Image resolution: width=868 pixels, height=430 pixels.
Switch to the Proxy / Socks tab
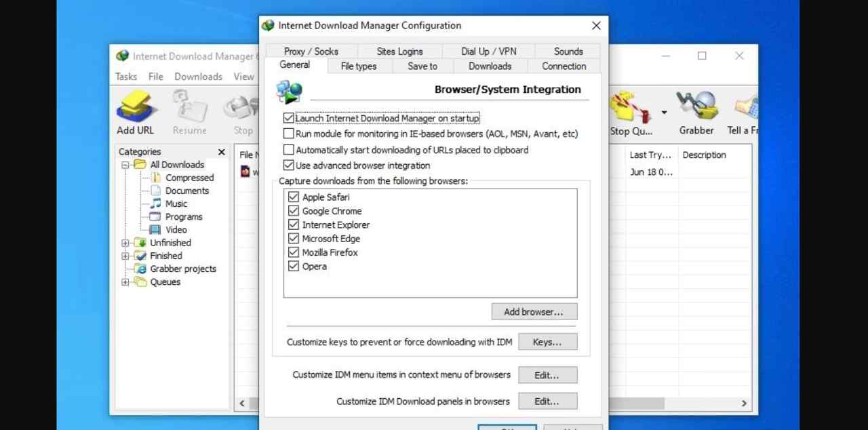tap(311, 51)
